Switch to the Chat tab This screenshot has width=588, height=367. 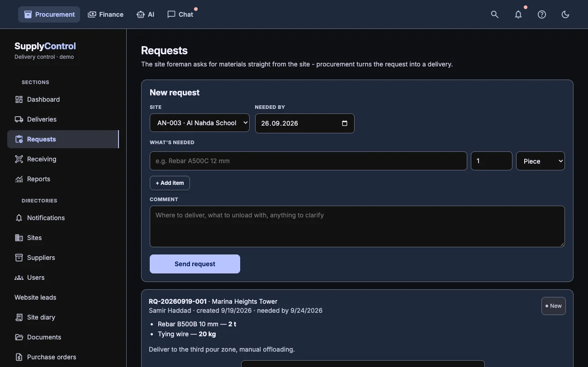pyautogui.click(x=180, y=14)
